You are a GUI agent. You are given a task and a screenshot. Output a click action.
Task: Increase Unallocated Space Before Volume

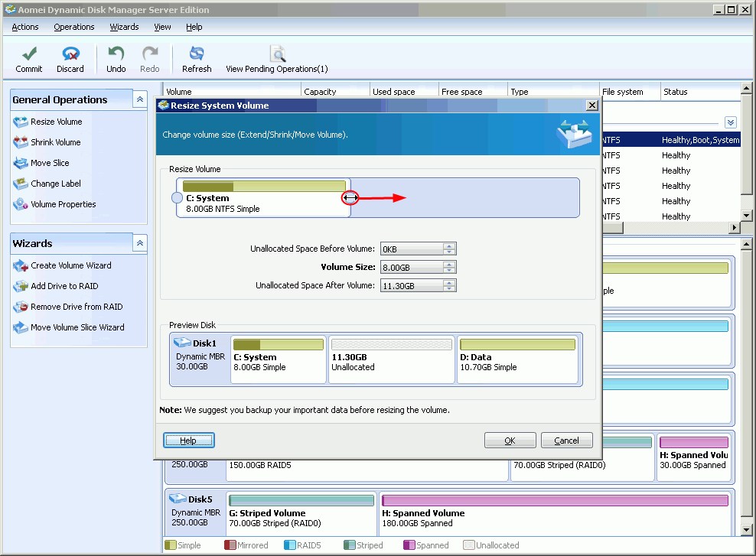click(449, 245)
